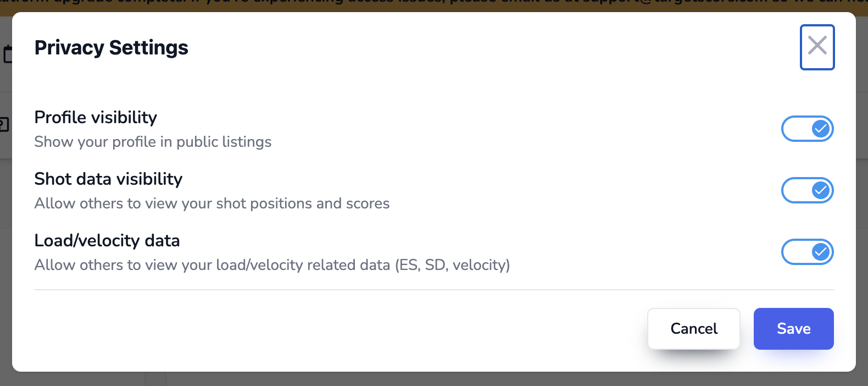This screenshot has width=868, height=386.
Task: Click the shot positions and scores description
Action: coord(212,203)
